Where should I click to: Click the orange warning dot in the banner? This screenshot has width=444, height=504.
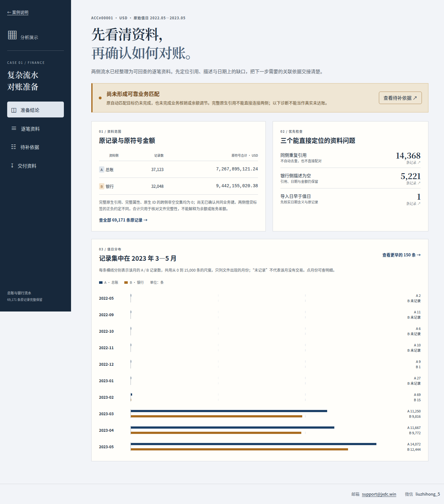click(100, 98)
